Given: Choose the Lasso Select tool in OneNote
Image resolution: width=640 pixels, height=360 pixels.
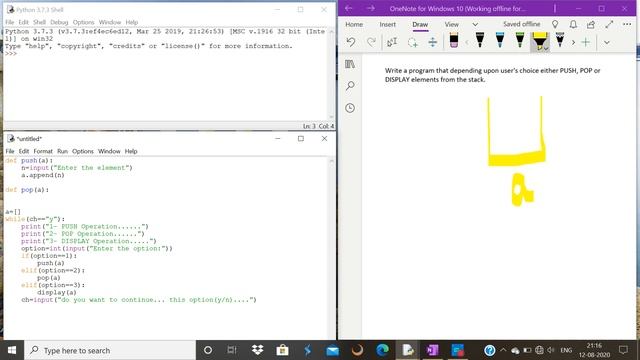Looking at the screenshot, I should (412, 42).
